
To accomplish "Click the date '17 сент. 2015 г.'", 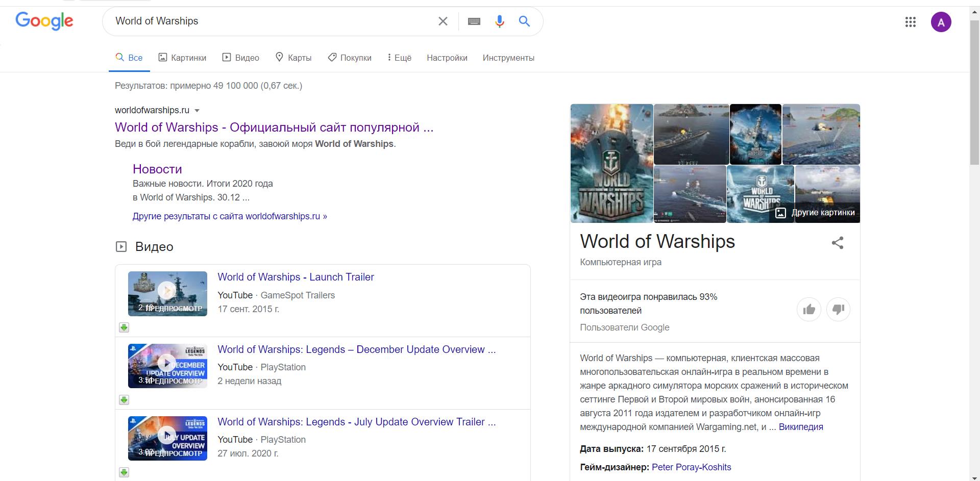I will click(x=248, y=309).
